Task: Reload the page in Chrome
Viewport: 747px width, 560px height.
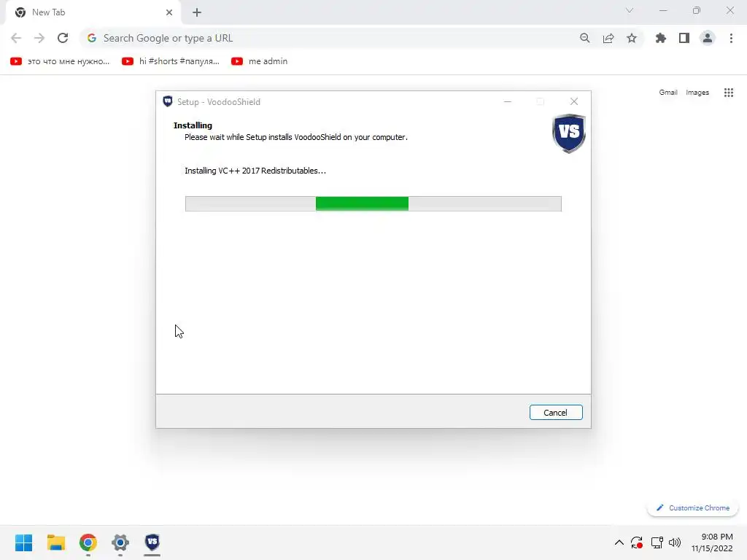Action: 63,38
